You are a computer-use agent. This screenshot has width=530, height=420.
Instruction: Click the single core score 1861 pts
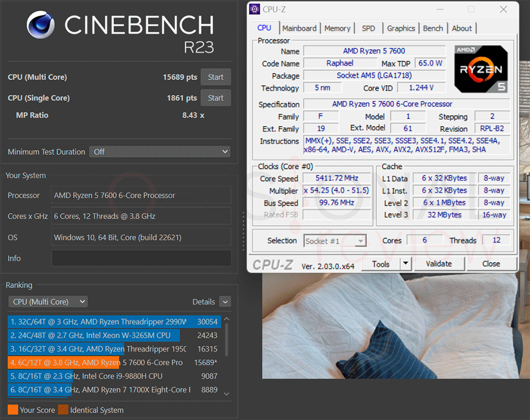(182, 98)
